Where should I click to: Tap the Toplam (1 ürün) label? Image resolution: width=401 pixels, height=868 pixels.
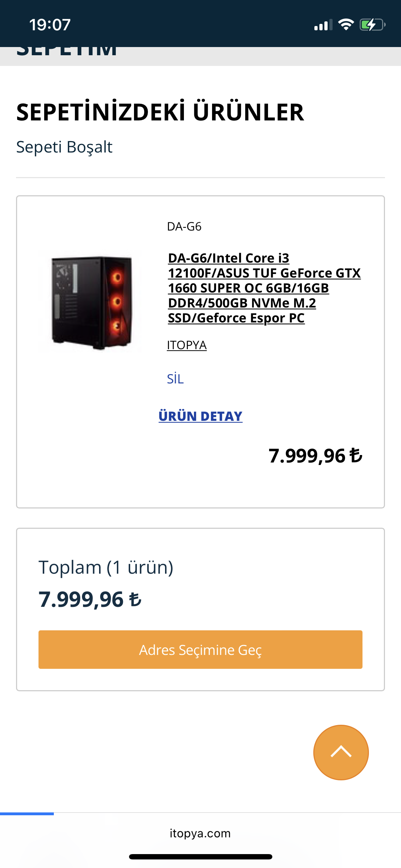[x=106, y=567]
